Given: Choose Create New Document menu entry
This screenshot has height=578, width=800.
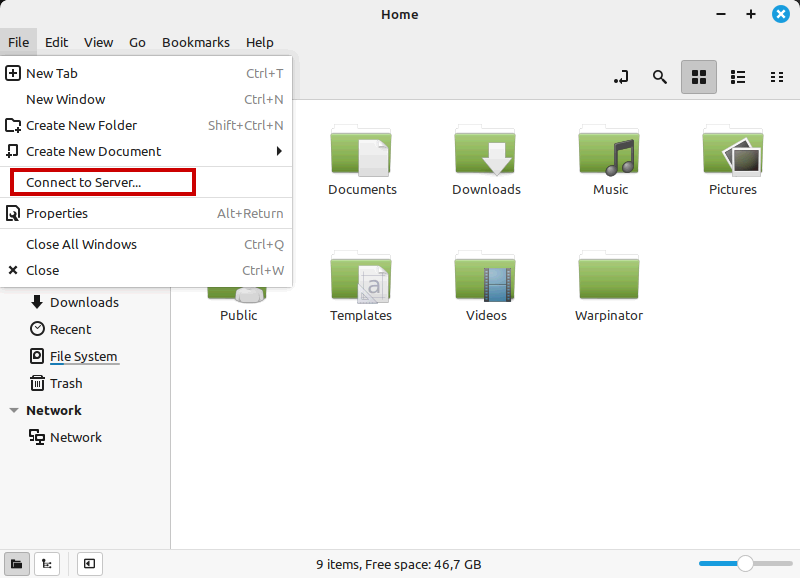Looking at the screenshot, I should (146, 152).
